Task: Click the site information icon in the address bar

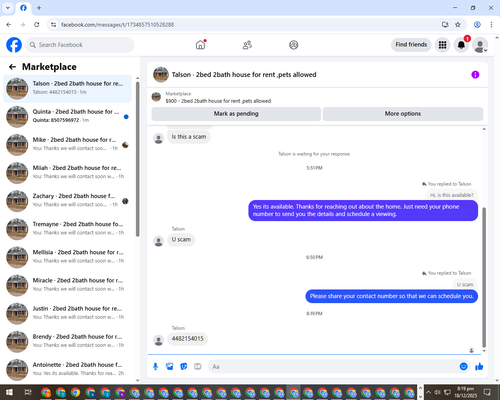Action: 53,25
